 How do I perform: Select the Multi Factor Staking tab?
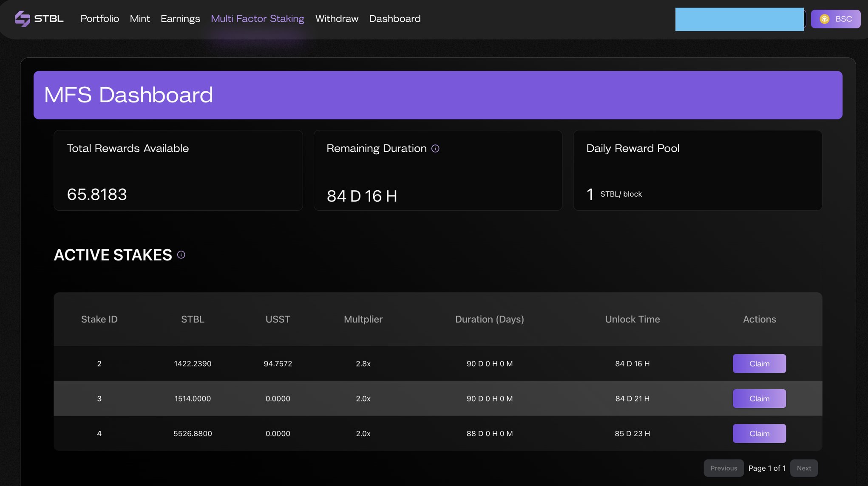coord(258,19)
